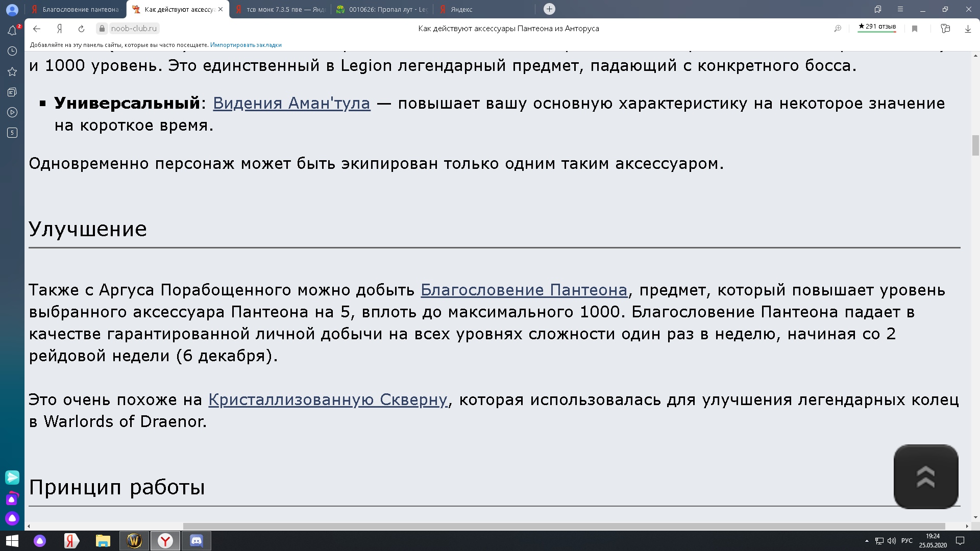Click the notifications bell icon in sidebar
The image size is (980, 551).
(x=12, y=31)
